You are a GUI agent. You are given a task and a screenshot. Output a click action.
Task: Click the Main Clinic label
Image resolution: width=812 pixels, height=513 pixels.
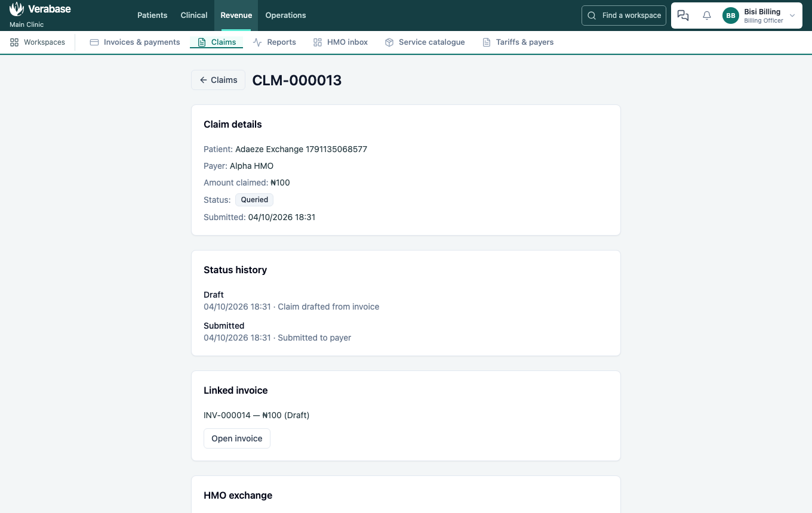(27, 25)
